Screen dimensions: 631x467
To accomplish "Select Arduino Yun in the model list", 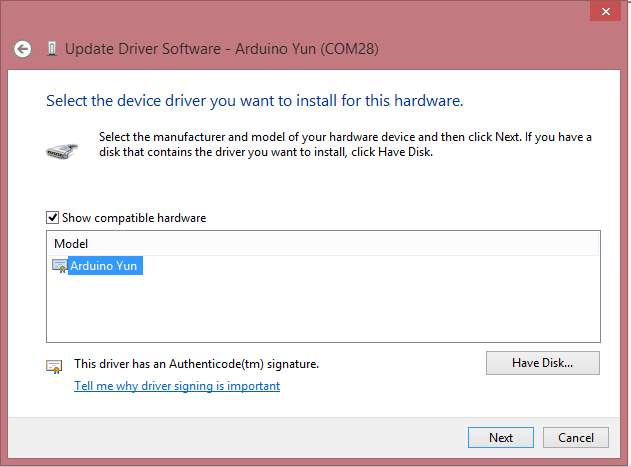I will 104,266.
